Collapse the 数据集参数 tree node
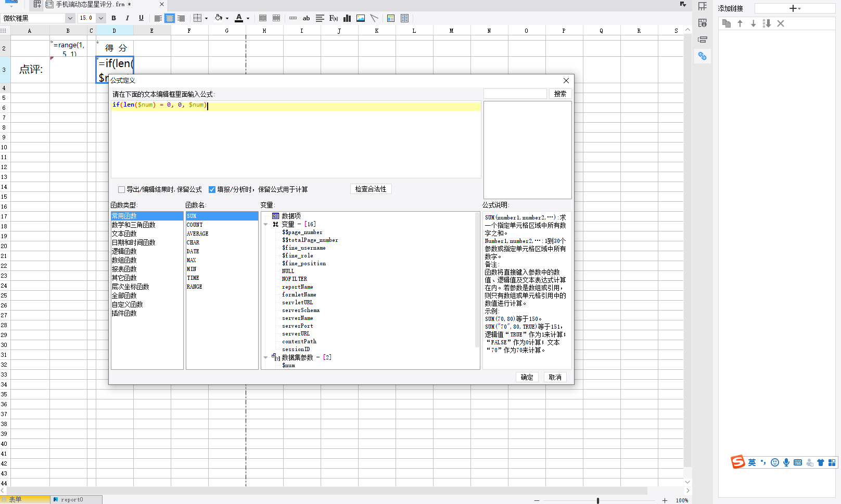 click(266, 357)
